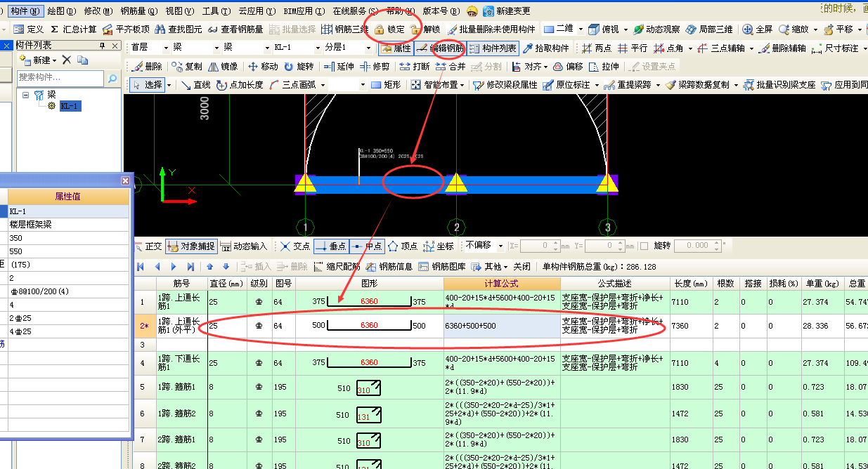This screenshot has height=469, width=868.
Task: Click 打断 break tool
Action: point(415,67)
